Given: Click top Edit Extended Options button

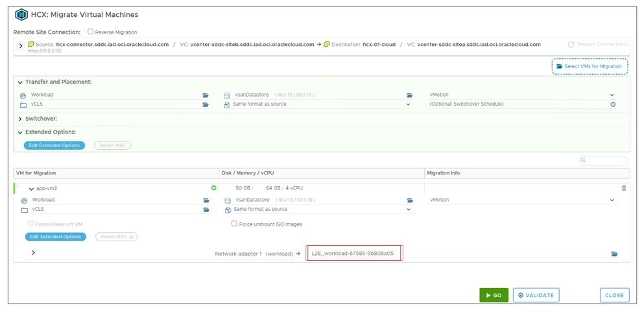Looking at the screenshot, I should pyautogui.click(x=54, y=145).
